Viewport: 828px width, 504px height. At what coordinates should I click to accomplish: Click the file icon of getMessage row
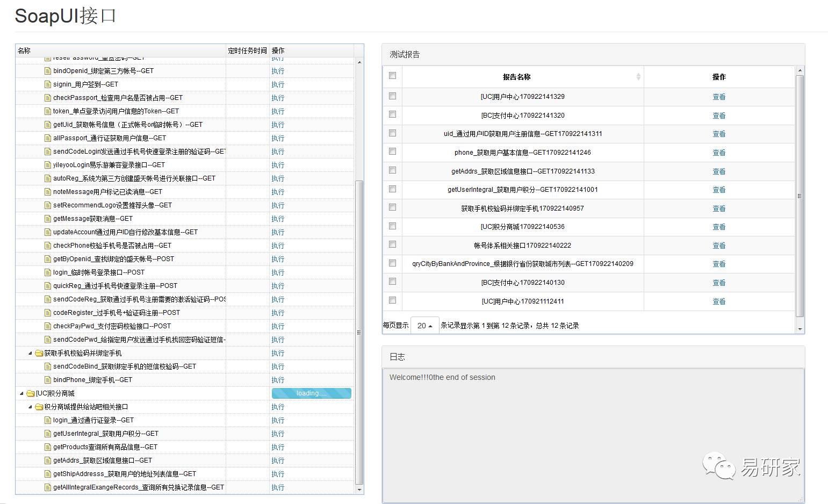click(48, 219)
